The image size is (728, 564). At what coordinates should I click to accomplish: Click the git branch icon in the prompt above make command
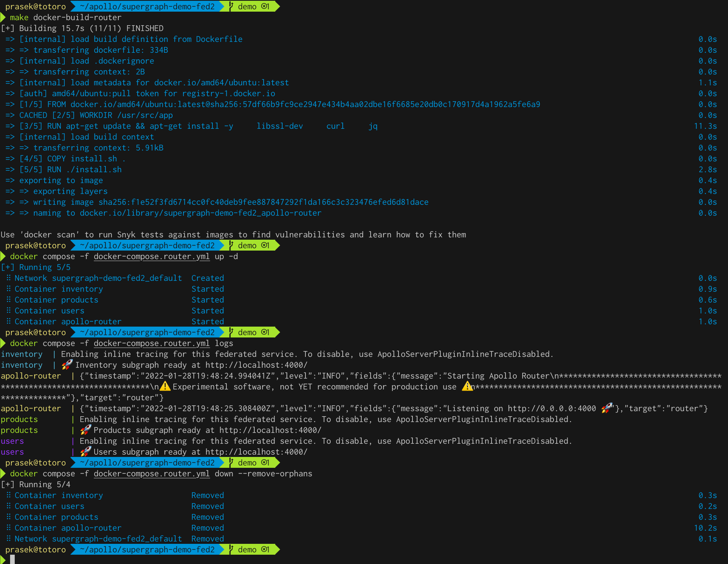point(231,6)
